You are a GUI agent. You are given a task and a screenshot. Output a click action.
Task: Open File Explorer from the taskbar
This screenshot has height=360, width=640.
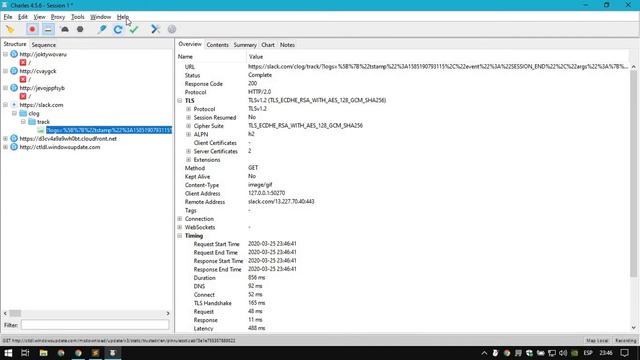(x=43, y=353)
